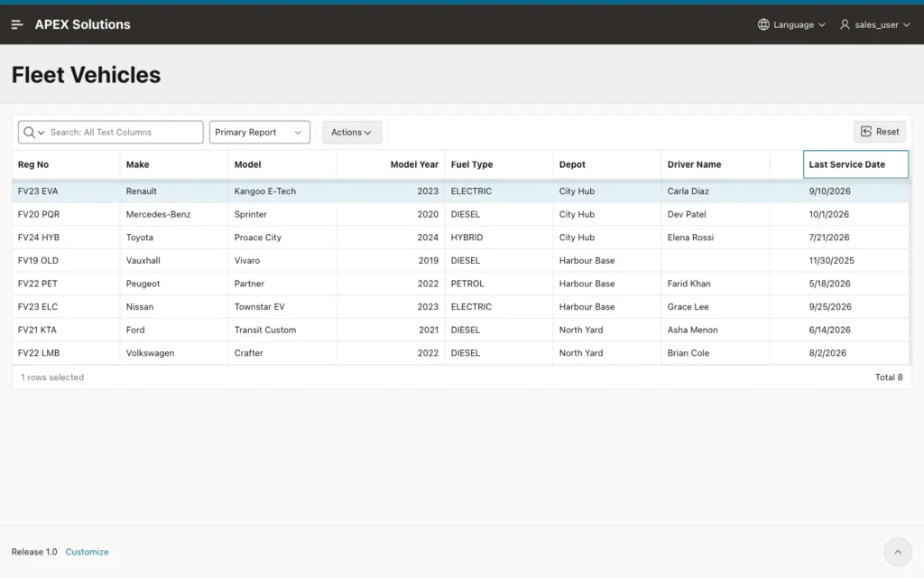The width and height of the screenshot is (924, 578).
Task: Click the Townstar EV model cell
Action: coord(282,307)
